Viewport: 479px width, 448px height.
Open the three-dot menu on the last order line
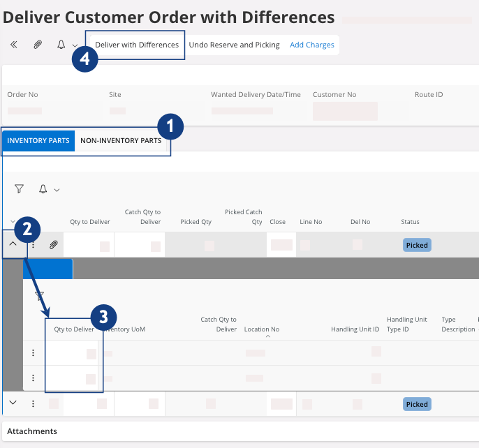(33, 403)
